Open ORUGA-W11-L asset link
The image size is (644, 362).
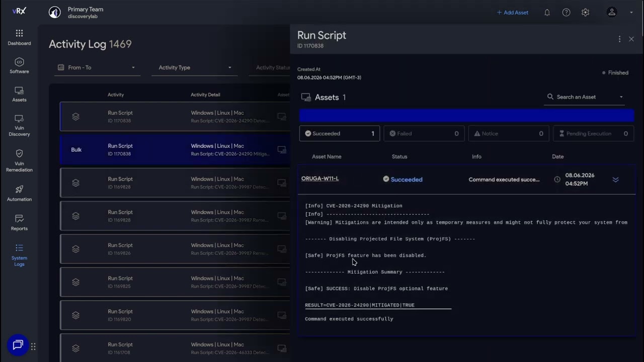coord(320,178)
